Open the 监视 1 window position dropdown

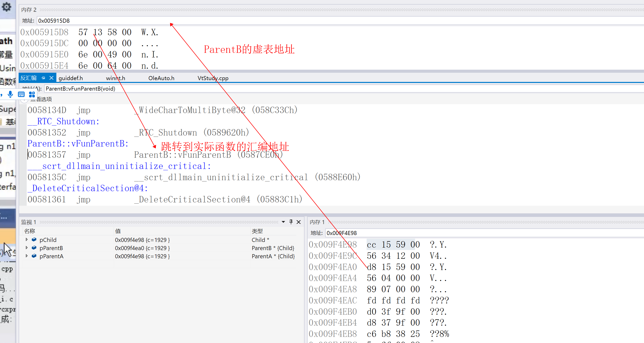283,222
